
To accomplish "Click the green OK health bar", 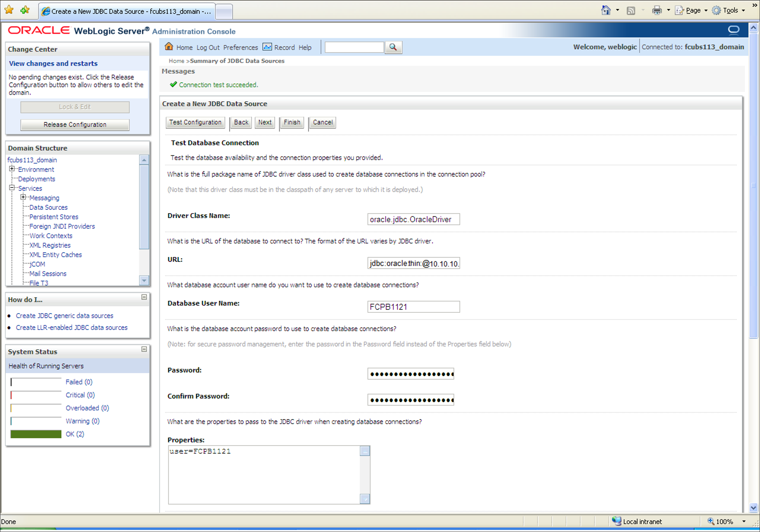I will [36, 434].
